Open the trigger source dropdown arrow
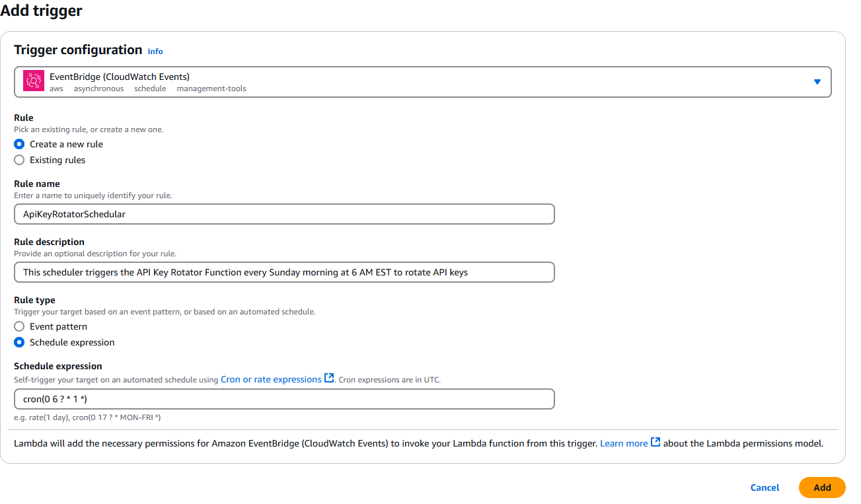Viewport: 861px width, 504px height. [817, 82]
